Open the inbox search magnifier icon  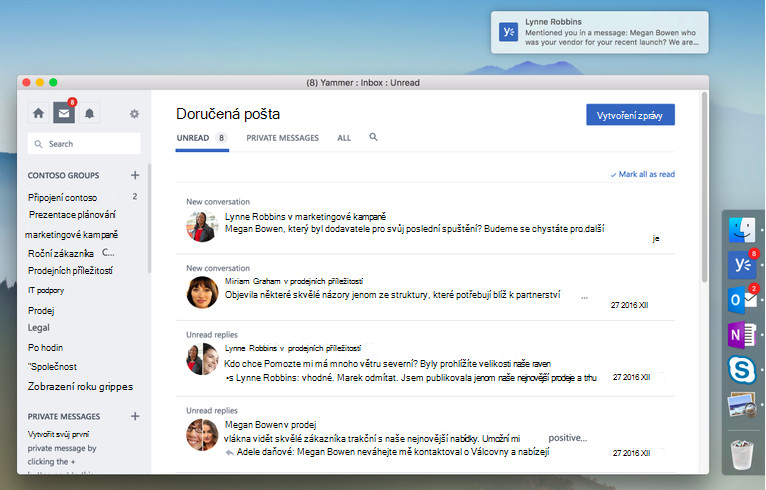[373, 137]
